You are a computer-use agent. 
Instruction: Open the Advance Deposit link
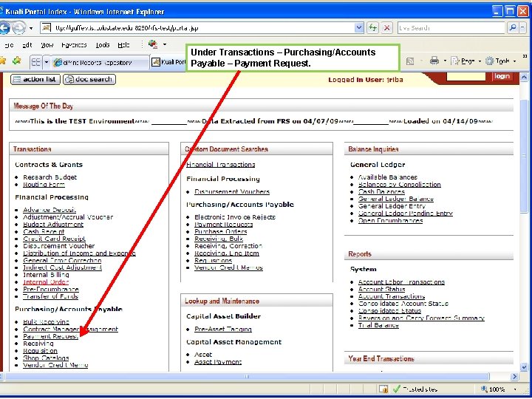click(50, 210)
